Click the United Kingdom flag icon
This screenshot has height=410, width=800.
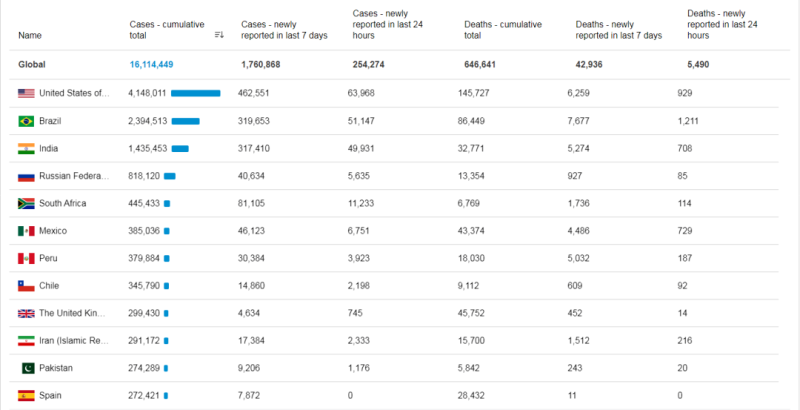27,314
